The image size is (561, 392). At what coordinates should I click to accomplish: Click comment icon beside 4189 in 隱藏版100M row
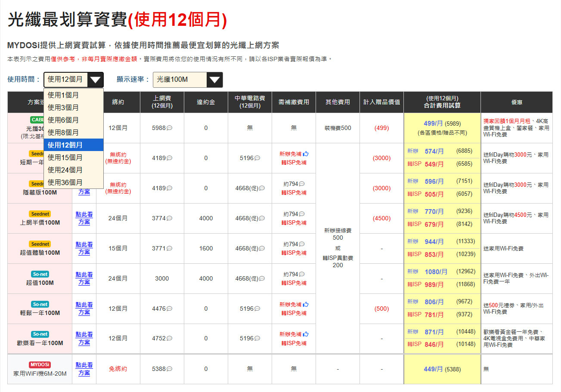coord(170,188)
